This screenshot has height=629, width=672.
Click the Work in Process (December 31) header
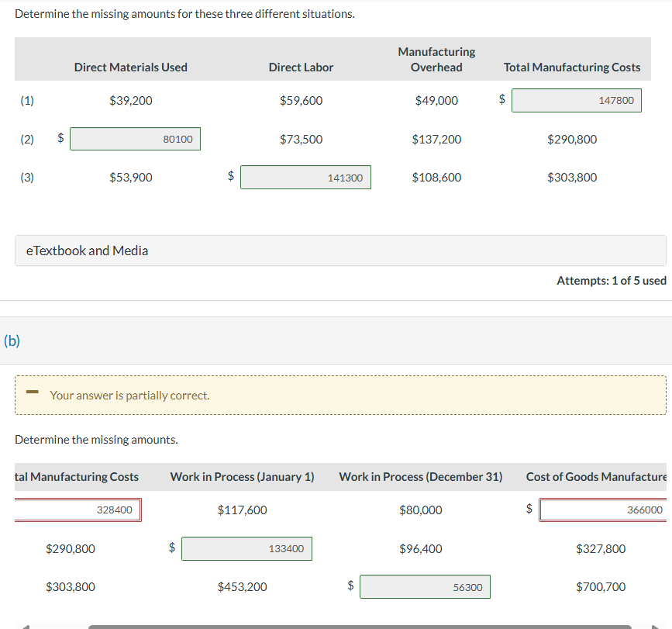420,477
